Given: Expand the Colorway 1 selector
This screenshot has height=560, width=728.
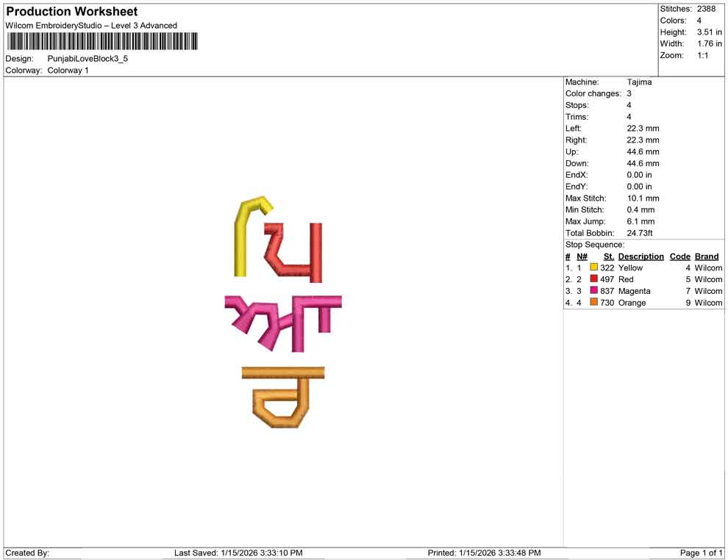Looking at the screenshot, I should 68,71.
